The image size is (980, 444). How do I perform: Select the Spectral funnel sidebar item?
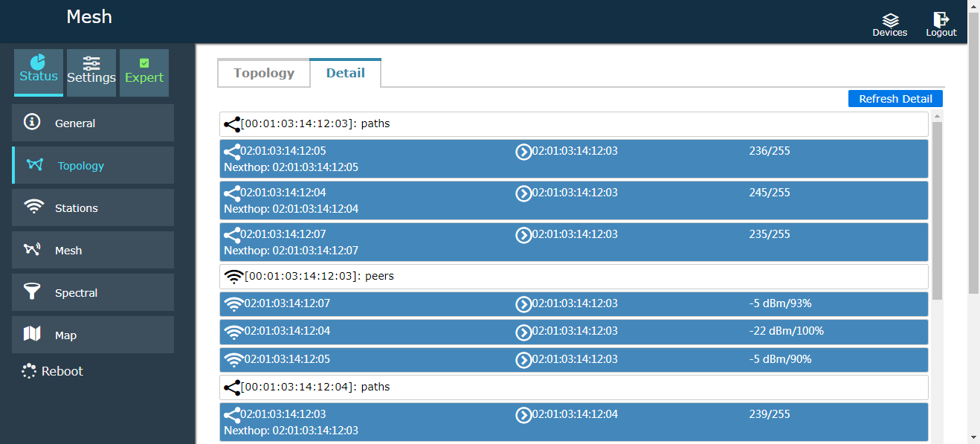coord(93,292)
